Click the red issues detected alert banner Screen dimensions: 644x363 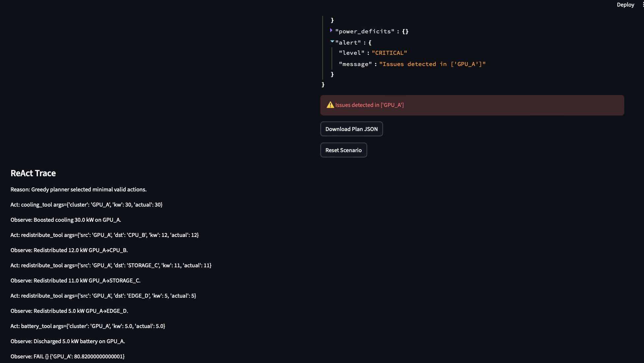pyautogui.click(x=472, y=105)
